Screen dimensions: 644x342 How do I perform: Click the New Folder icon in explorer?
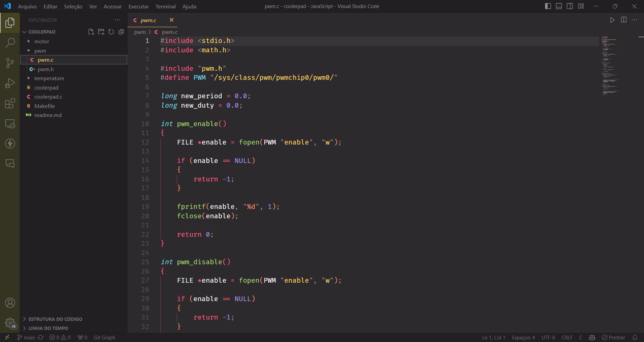coord(101,32)
